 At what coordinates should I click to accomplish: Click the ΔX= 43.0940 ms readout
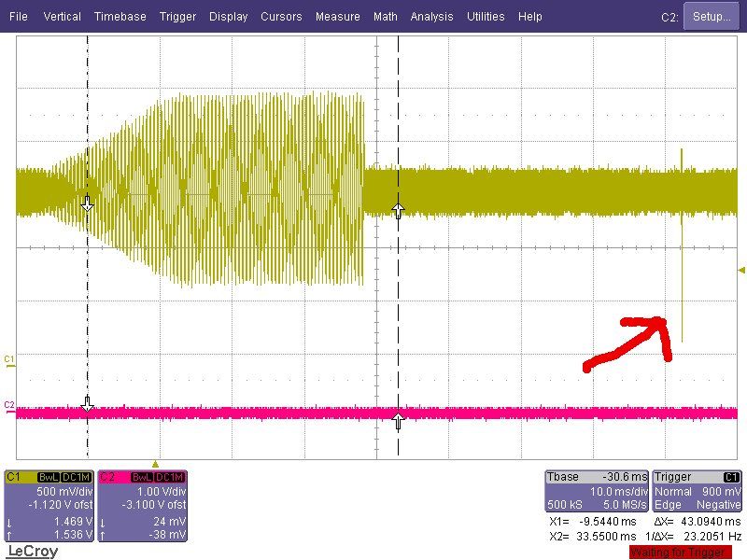click(698, 522)
